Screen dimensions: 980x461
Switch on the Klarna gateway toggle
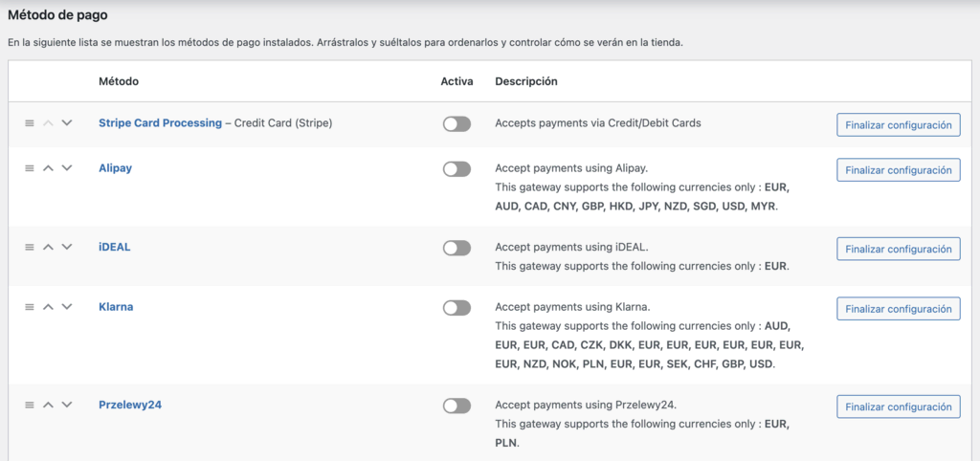457,308
